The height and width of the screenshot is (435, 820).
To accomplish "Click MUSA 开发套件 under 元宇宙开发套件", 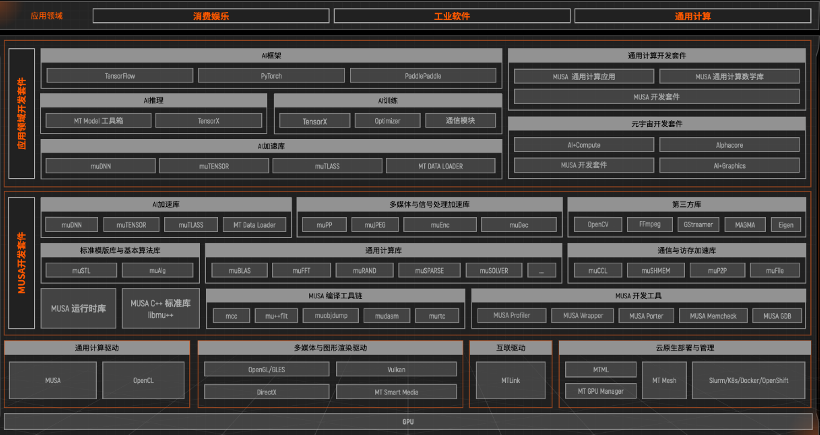I will point(584,165).
